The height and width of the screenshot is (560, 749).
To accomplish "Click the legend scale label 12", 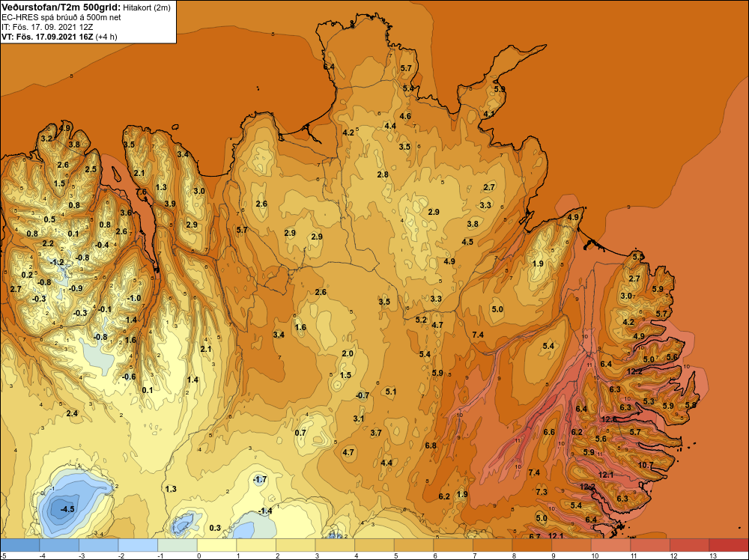I will tap(673, 556).
